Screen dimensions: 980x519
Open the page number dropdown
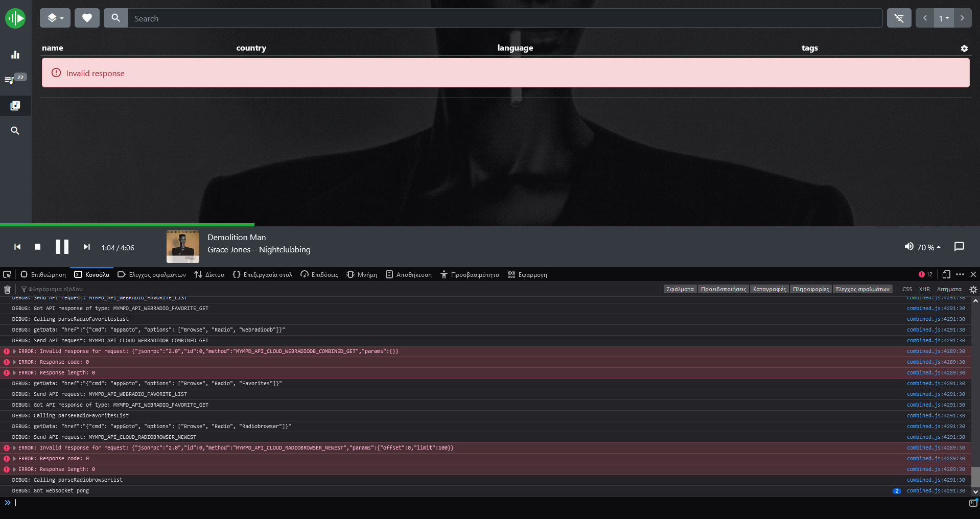943,17
